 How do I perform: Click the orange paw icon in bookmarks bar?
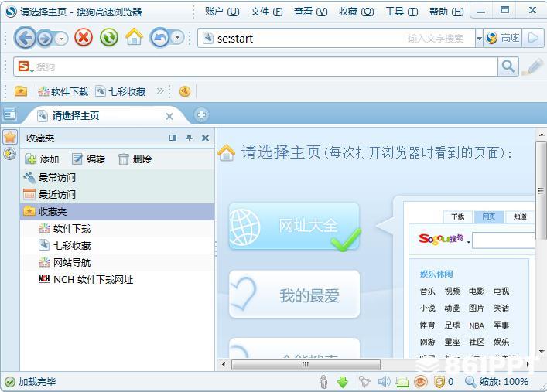185,92
